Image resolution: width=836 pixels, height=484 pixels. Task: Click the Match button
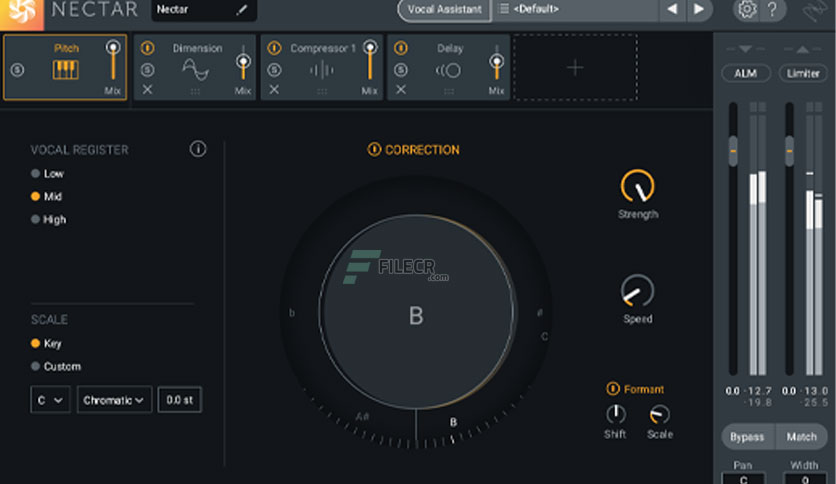(x=801, y=437)
